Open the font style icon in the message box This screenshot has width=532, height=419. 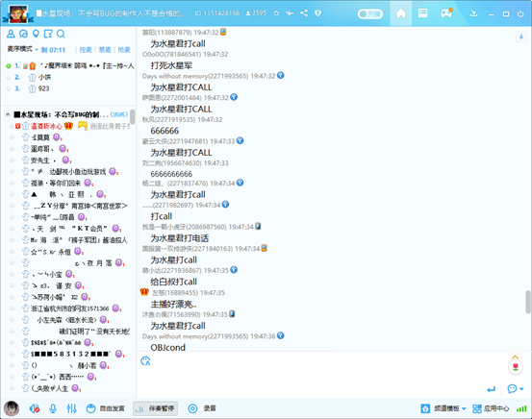tap(145, 361)
